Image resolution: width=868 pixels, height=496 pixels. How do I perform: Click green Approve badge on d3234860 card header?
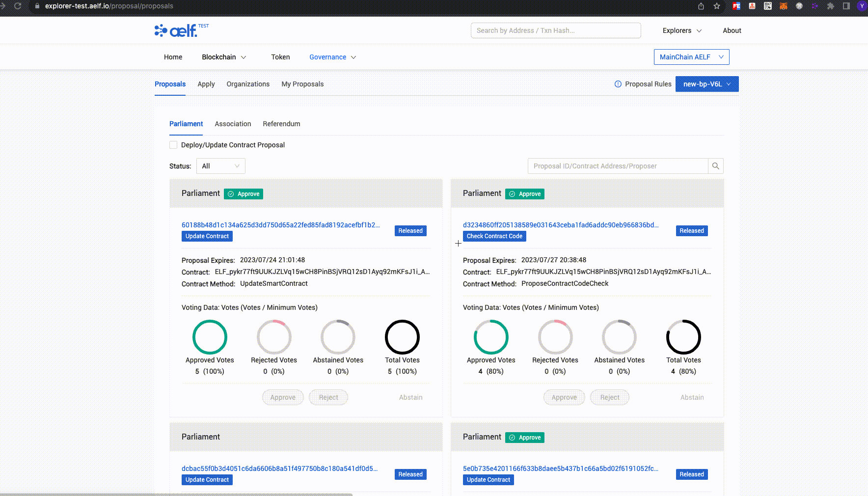[525, 194]
